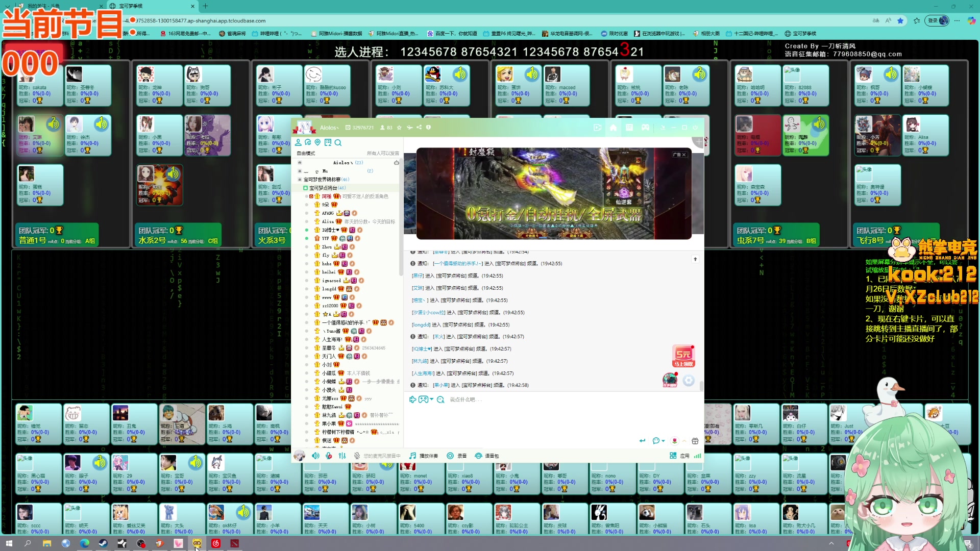Select 宝可梦点将台 (46) sub-channel
The height and width of the screenshot is (551, 980).
click(327, 188)
